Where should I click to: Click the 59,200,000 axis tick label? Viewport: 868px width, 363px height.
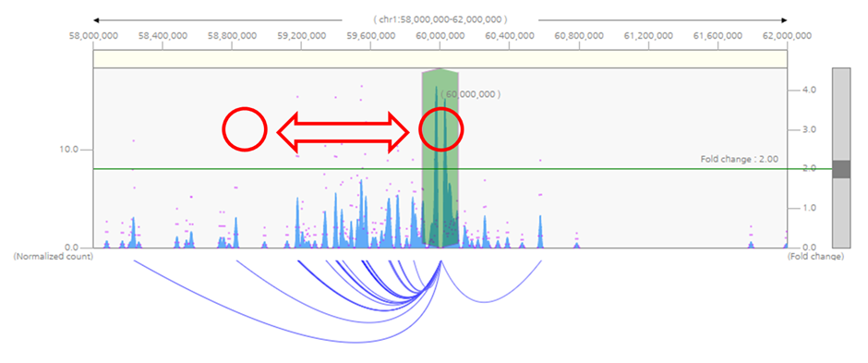click(301, 36)
